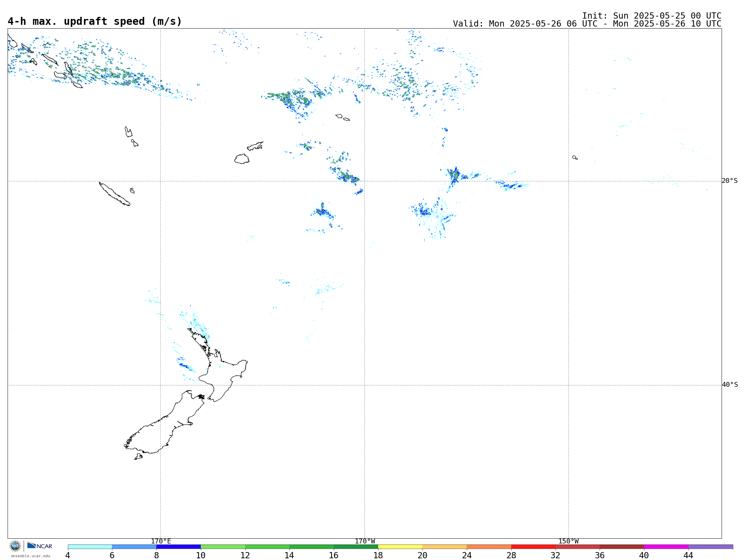Click the 170°E longitude label
The height and width of the screenshot is (560, 744).
click(x=161, y=541)
